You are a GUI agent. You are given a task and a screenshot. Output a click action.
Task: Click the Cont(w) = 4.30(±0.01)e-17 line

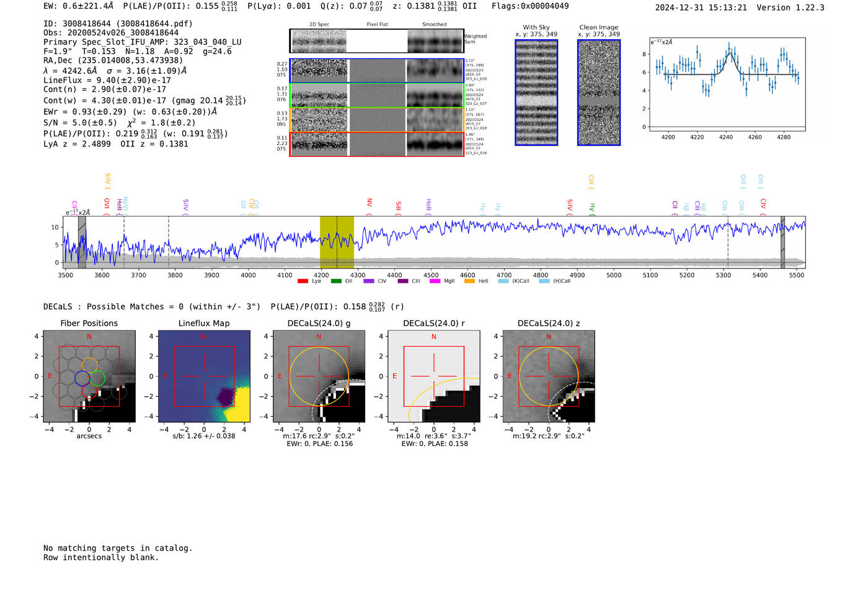144,100
